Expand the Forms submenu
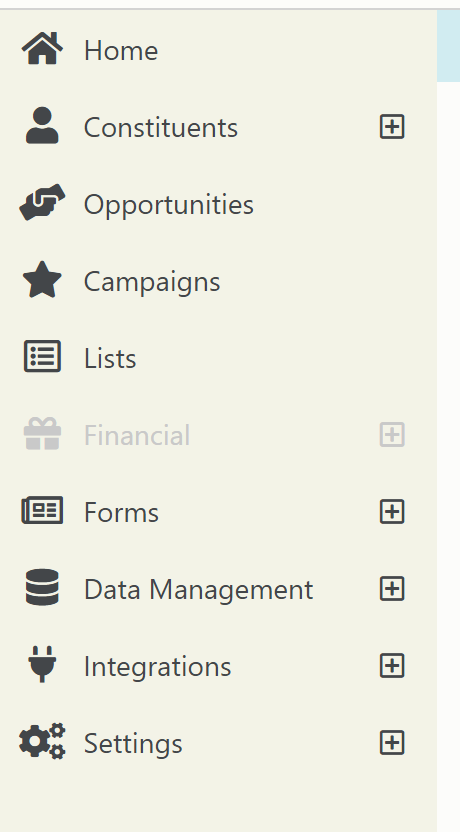This screenshot has height=832, width=460. [x=392, y=512]
